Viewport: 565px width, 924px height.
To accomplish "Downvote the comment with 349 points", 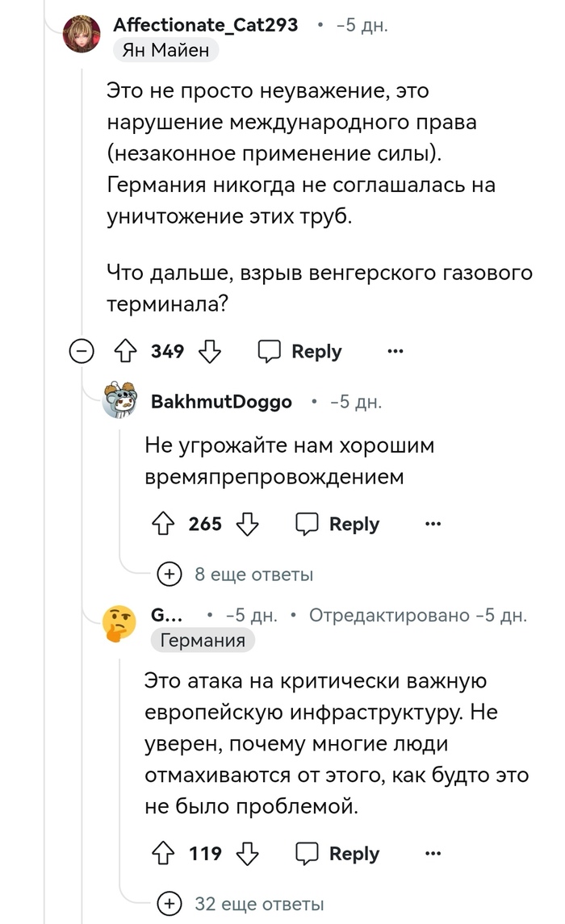I will (x=210, y=352).
